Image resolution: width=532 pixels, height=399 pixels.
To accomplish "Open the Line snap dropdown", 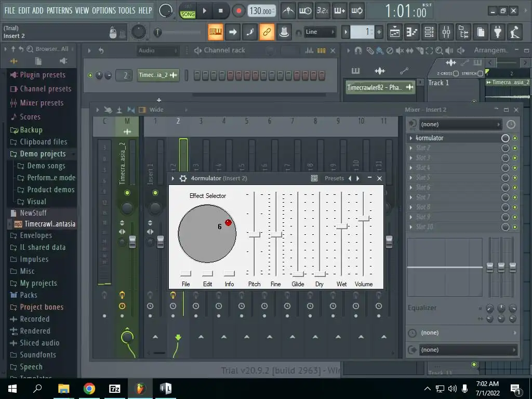I will coord(320,32).
